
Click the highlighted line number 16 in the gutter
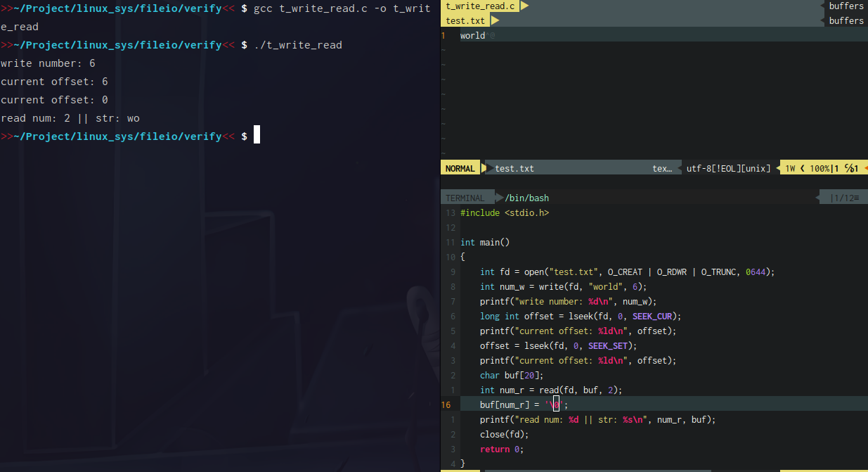[x=446, y=404]
